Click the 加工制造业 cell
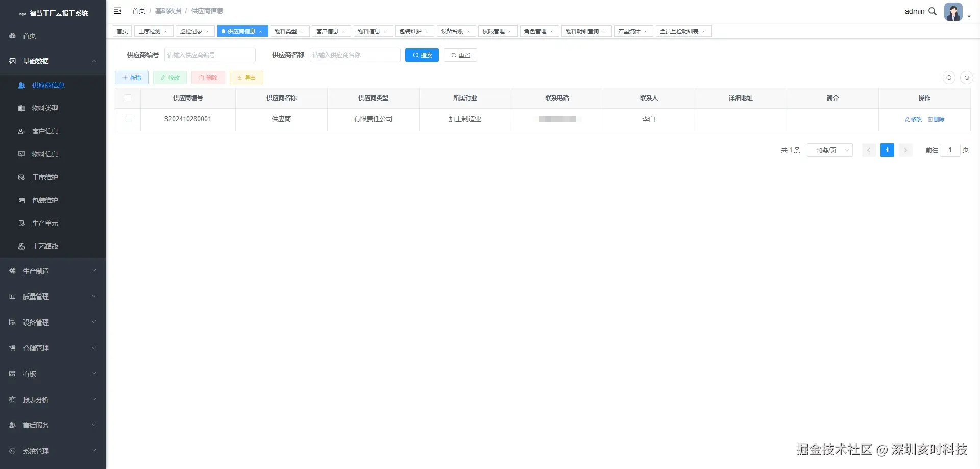This screenshot has height=469, width=980. (465, 119)
